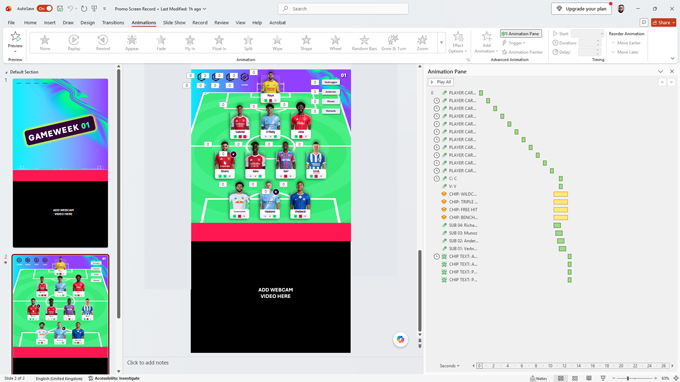Click Upgrade your plan button
680x382 pixels.
pyautogui.click(x=581, y=9)
